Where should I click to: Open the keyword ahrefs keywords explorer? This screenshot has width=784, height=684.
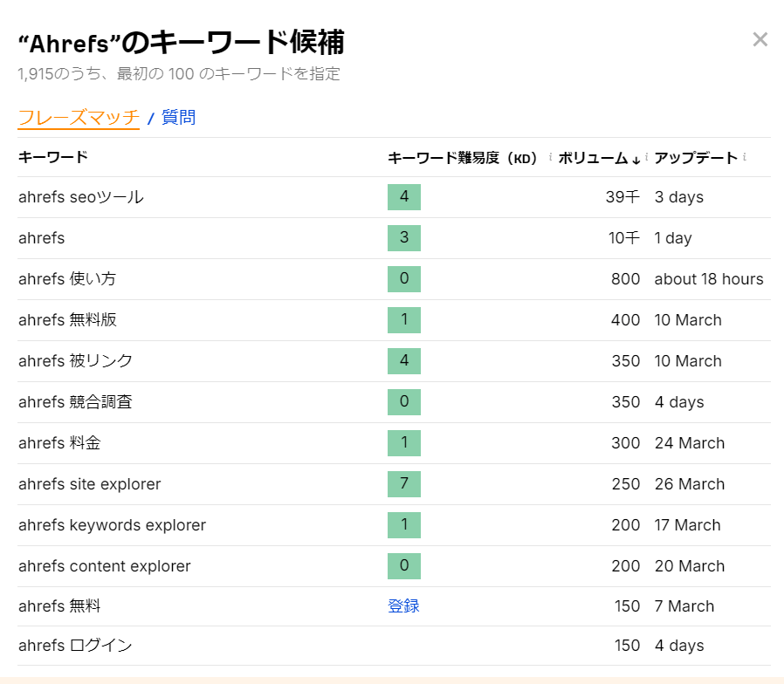coord(112,525)
